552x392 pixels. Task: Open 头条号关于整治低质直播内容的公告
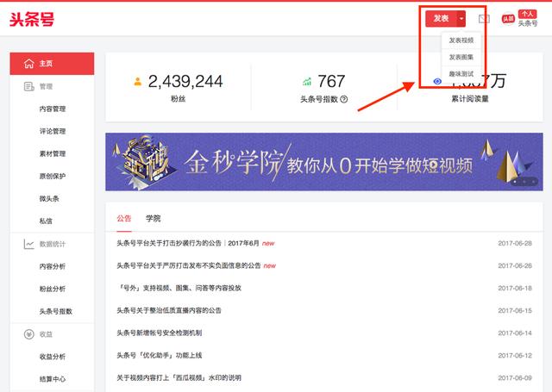[169, 311]
